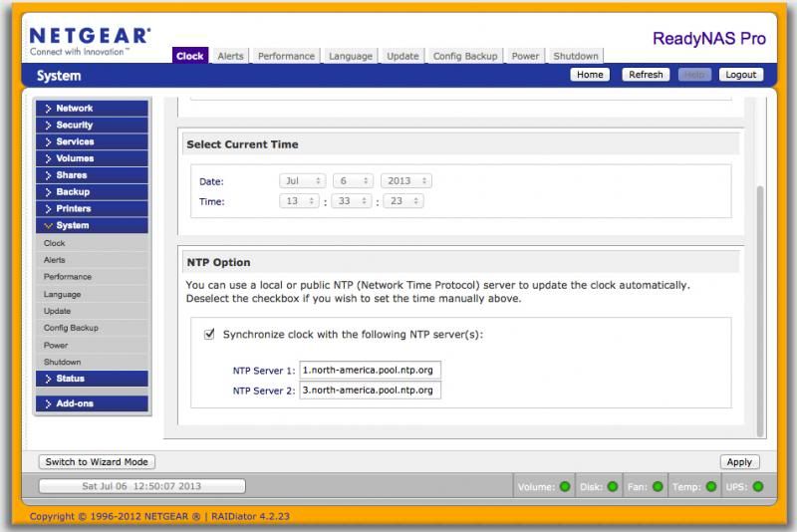Click the Volume status LED indicator
The width and height of the screenshot is (797, 532).
pyautogui.click(x=565, y=487)
